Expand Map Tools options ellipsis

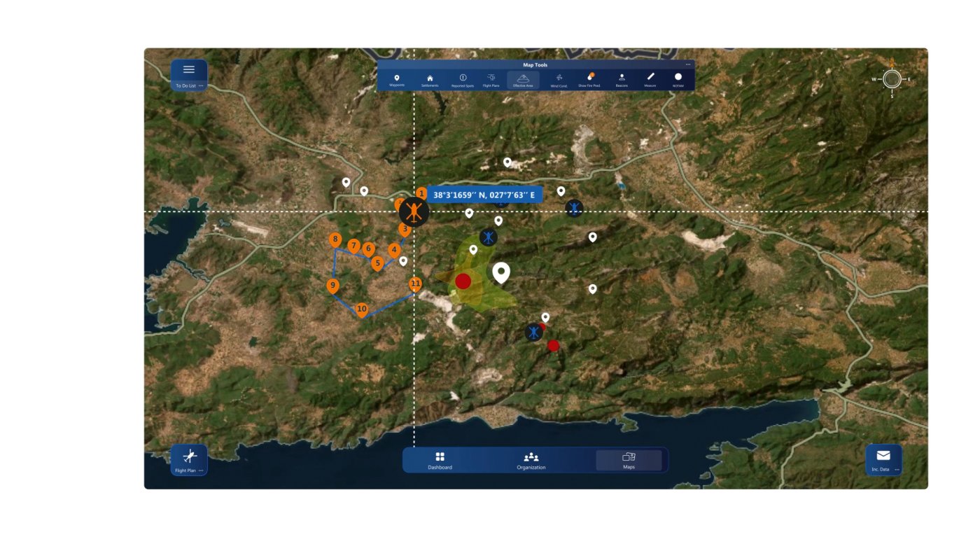[x=687, y=64]
